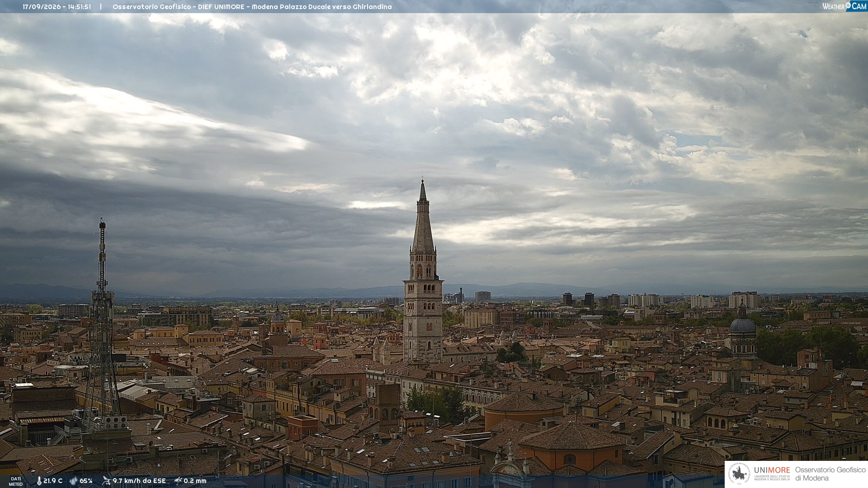Click the UNIMORE university seal emblem
The image size is (868, 488).
pos(739,474)
